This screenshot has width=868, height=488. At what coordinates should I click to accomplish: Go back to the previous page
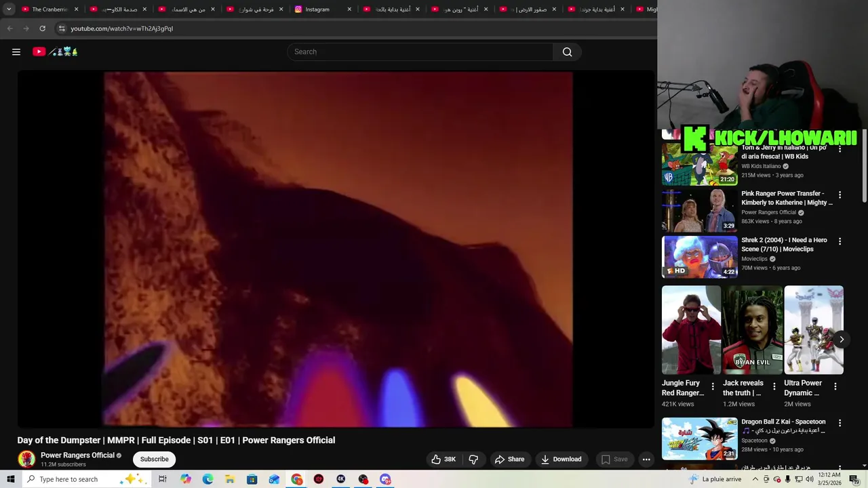click(x=9, y=28)
